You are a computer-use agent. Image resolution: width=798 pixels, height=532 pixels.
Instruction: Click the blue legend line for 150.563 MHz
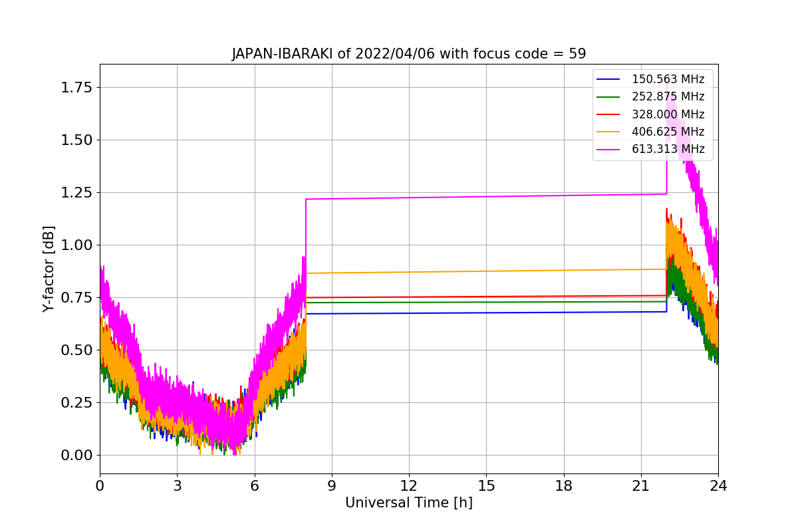(x=608, y=80)
